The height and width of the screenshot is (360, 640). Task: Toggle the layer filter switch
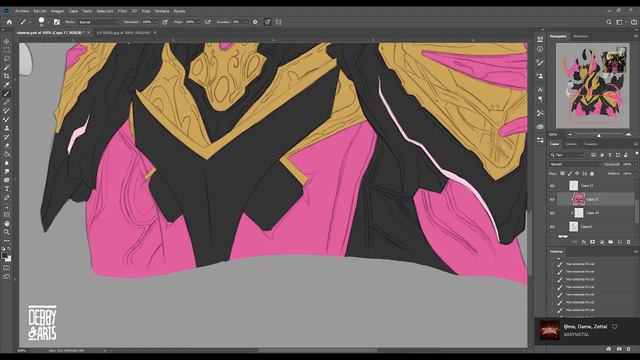tap(636, 153)
